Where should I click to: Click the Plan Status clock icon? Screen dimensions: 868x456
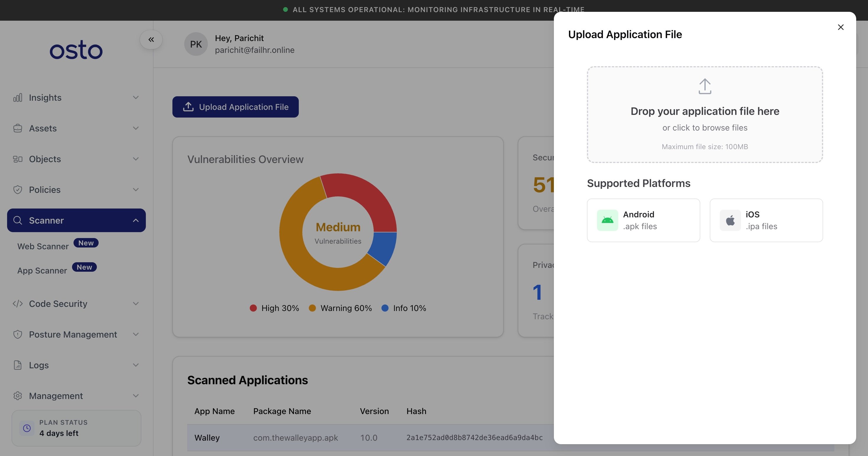pos(27,428)
